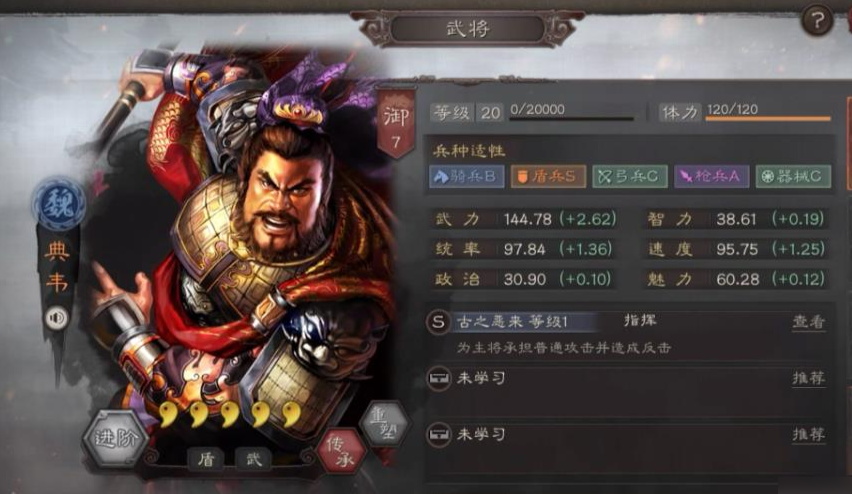The width and height of the screenshot is (852, 494).
Task: Open the 进阶 hexagon button
Action: [115, 439]
